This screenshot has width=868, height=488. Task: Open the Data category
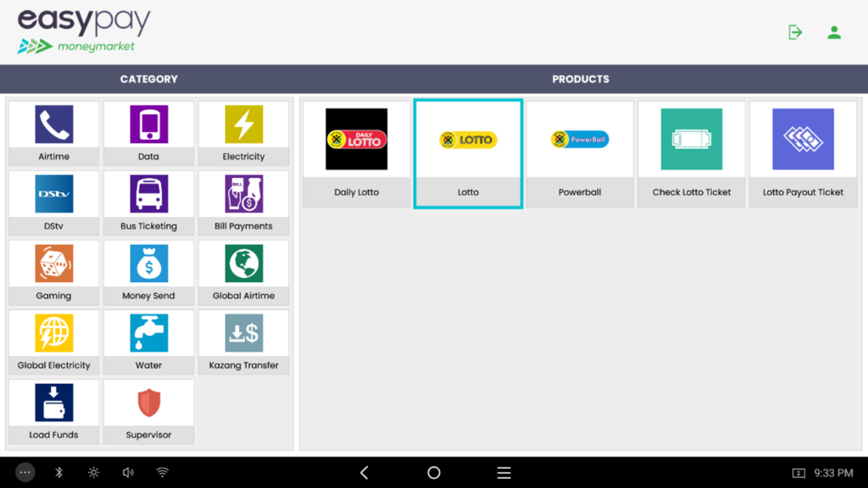tap(148, 133)
